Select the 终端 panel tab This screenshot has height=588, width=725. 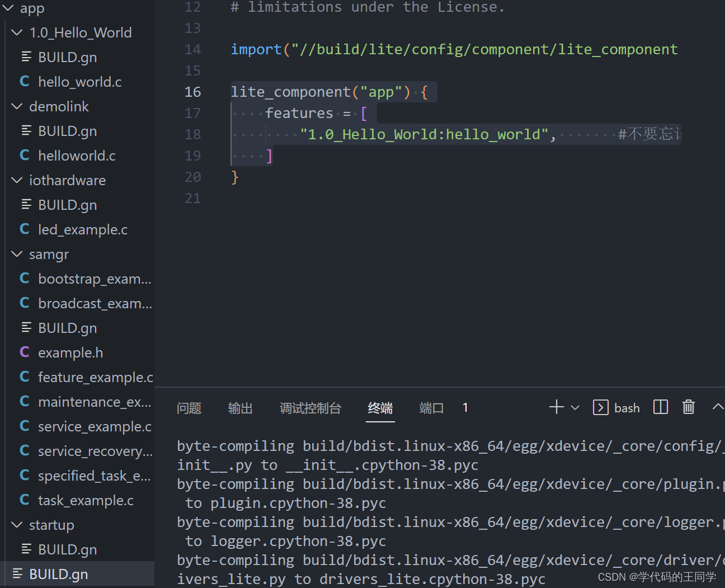pos(380,408)
